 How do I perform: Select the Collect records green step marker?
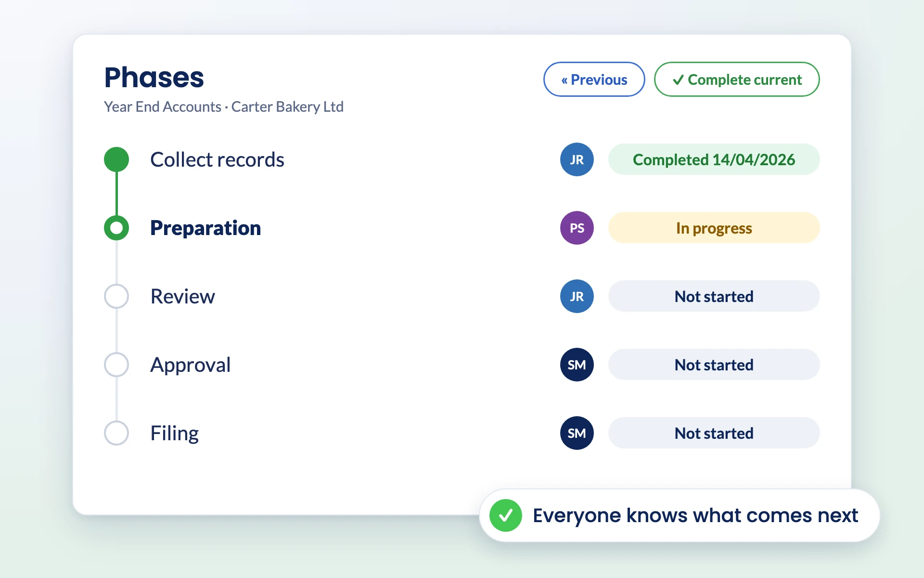(x=116, y=159)
